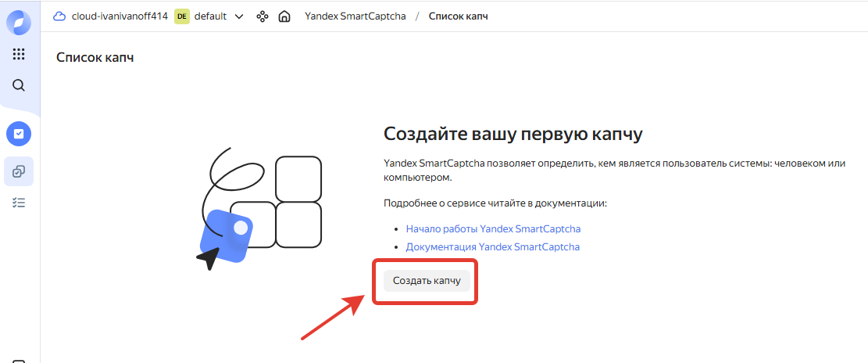This screenshot has width=868, height=363.
Task: Click the cloud icon in the breadcrumb
Action: point(59,16)
